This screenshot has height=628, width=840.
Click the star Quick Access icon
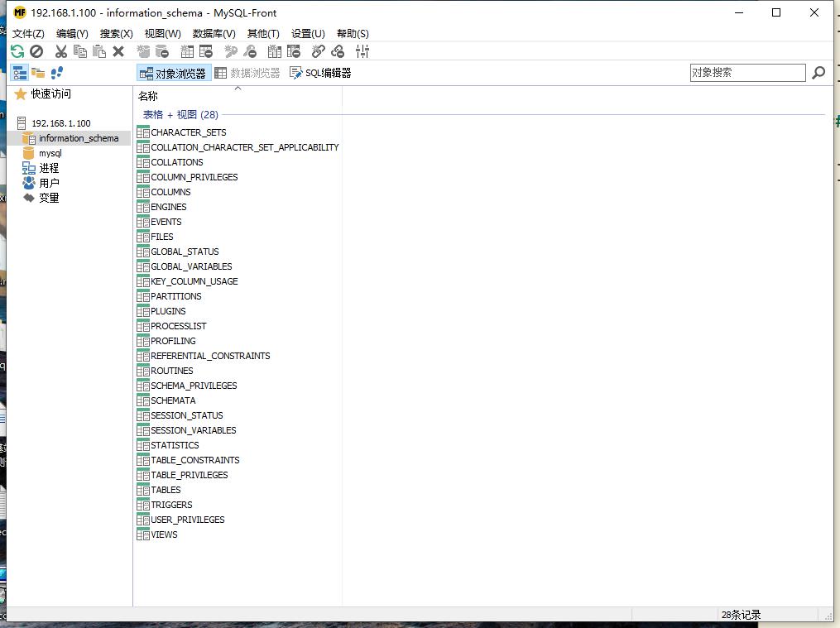click(x=21, y=94)
